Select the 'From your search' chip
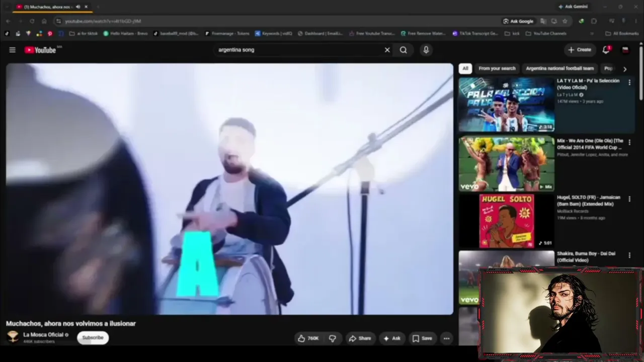Viewport: 644px width, 362px height. point(497,68)
